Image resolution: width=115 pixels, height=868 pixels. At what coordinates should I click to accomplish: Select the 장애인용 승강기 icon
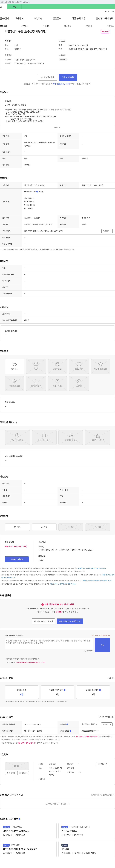[x=44, y=437]
